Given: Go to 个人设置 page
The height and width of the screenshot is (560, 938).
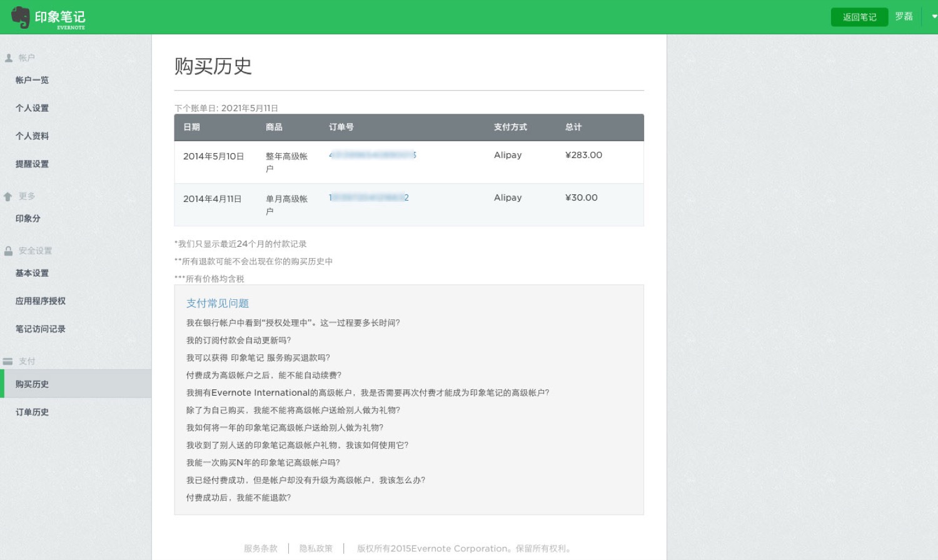Looking at the screenshot, I should point(32,108).
